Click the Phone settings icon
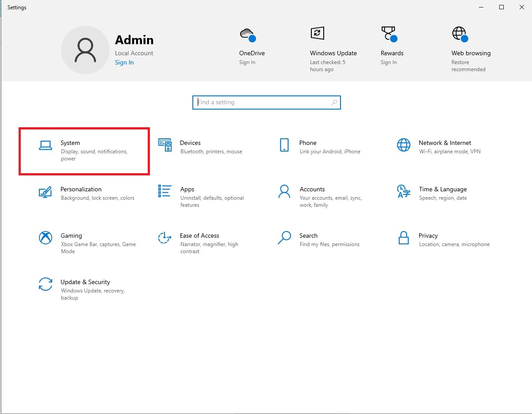532x414 pixels. click(284, 145)
